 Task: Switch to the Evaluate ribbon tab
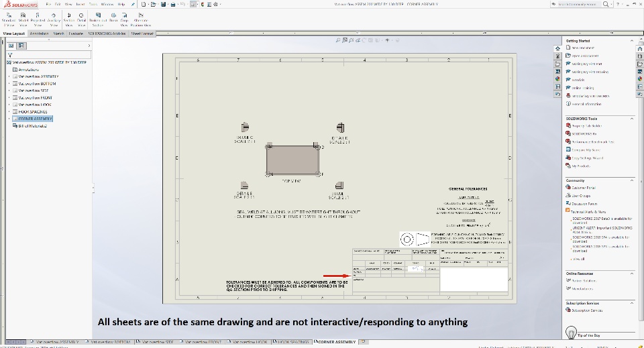pyautogui.click(x=76, y=34)
